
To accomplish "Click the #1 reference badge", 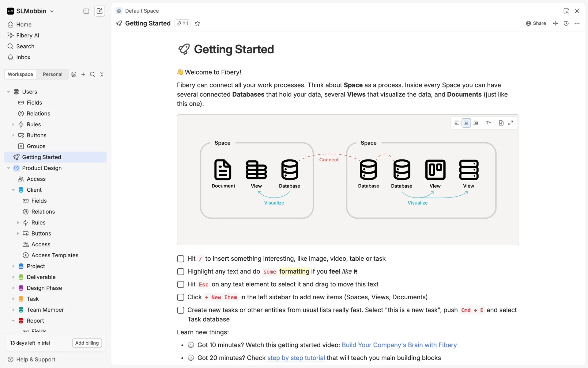I will (x=183, y=23).
